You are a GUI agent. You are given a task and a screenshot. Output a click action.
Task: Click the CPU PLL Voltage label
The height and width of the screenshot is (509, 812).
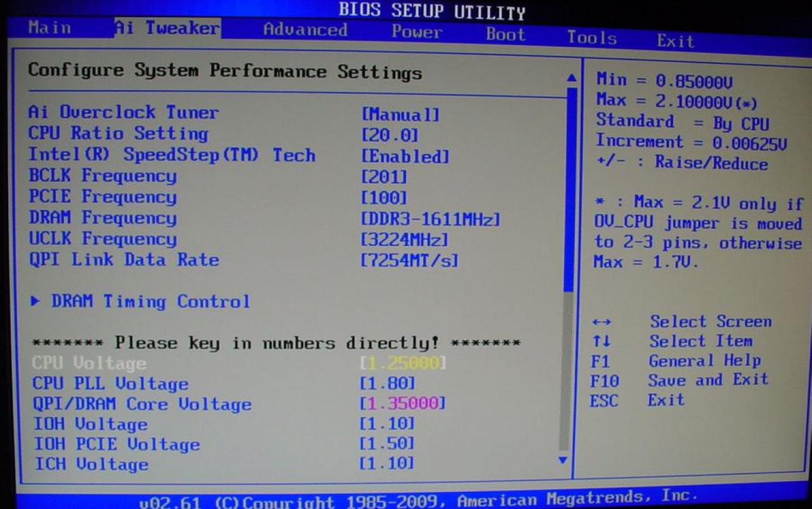(x=110, y=383)
